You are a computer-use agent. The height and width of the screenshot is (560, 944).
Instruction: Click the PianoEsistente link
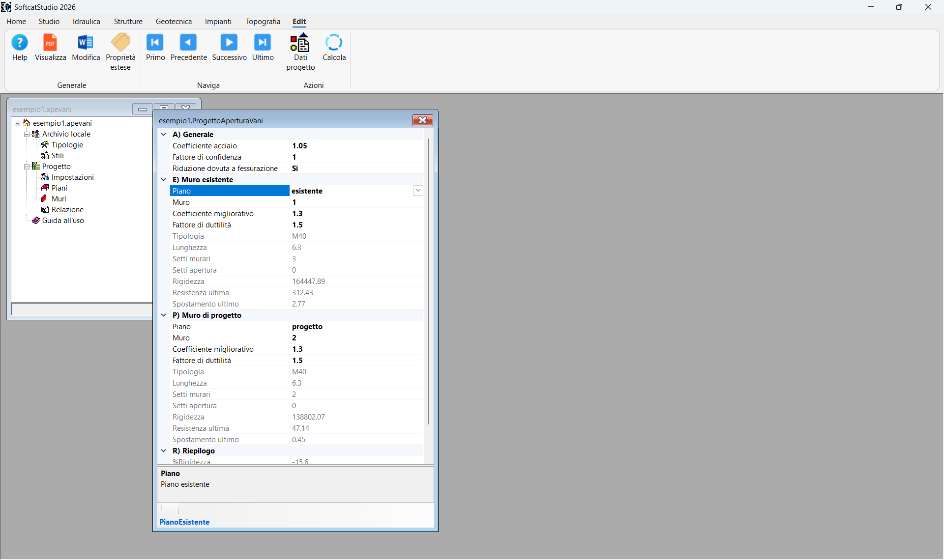(x=184, y=522)
